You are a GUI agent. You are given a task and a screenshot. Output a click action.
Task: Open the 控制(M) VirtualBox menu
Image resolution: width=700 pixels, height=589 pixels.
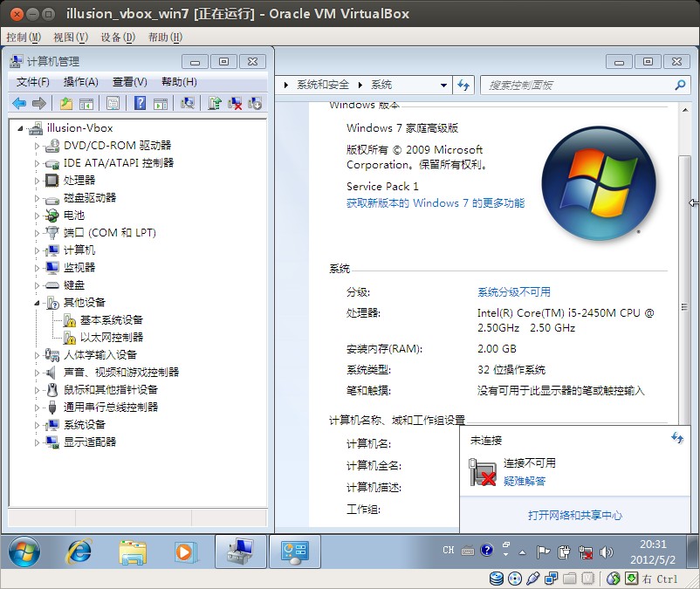coord(24,37)
